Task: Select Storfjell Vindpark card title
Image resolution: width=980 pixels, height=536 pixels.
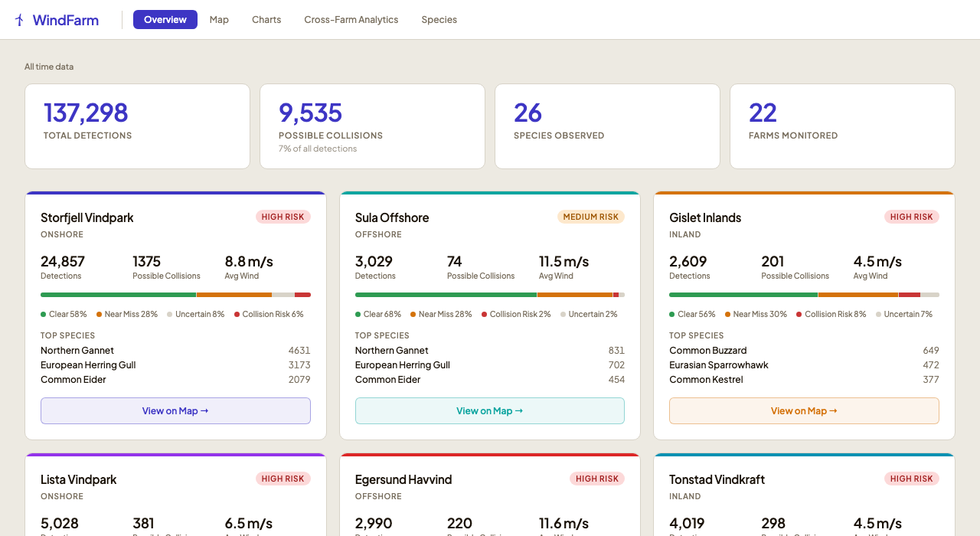Action: 87,217
